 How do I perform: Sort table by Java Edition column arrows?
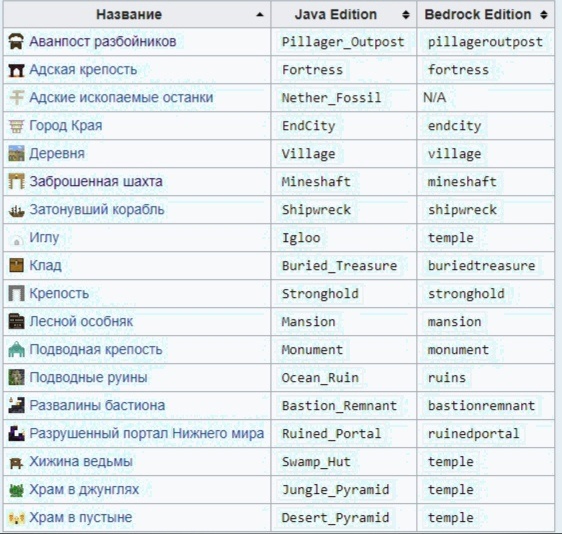tap(406, 15)
